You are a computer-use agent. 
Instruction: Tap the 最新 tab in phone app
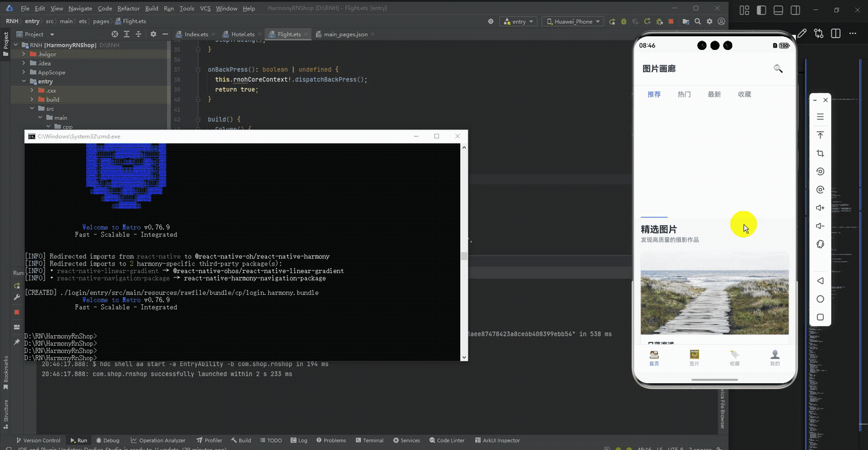(714, 94)
